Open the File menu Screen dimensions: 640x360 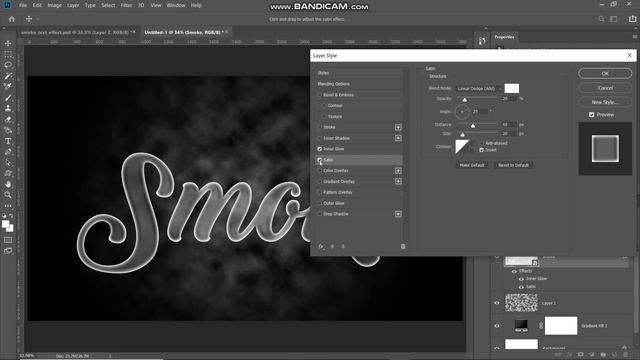click(23, 5)
